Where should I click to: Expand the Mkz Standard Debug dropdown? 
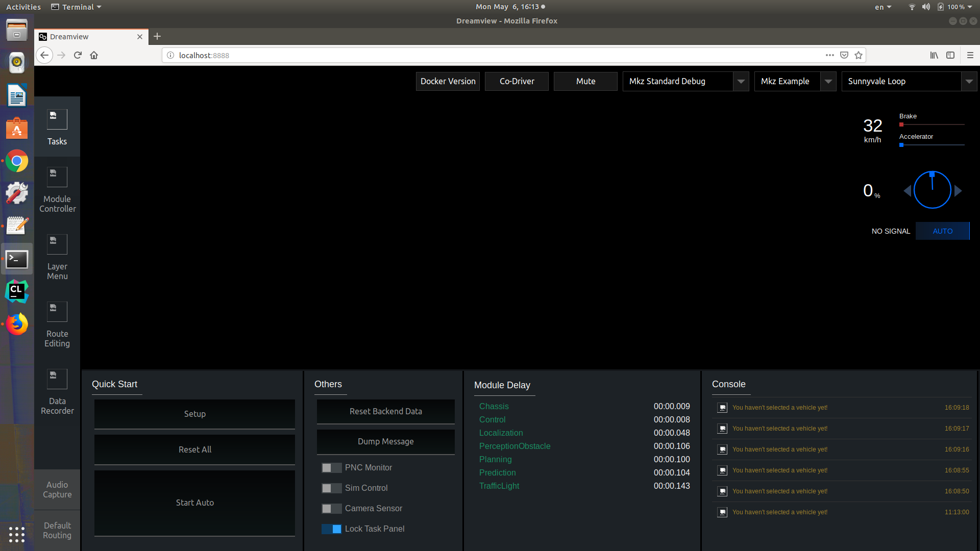tap(741, 81)
